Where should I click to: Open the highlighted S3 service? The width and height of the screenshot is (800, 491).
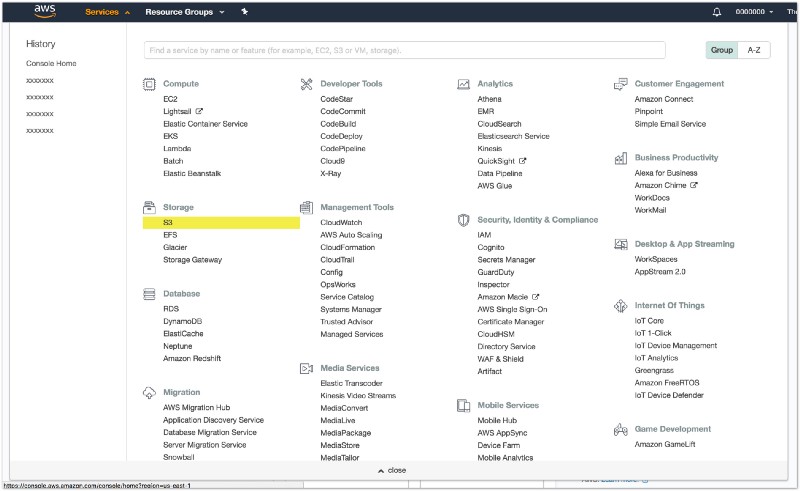point(221,223)
